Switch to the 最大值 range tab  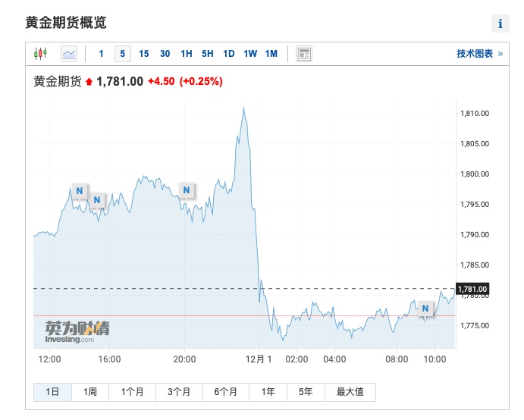pos(350,392)
